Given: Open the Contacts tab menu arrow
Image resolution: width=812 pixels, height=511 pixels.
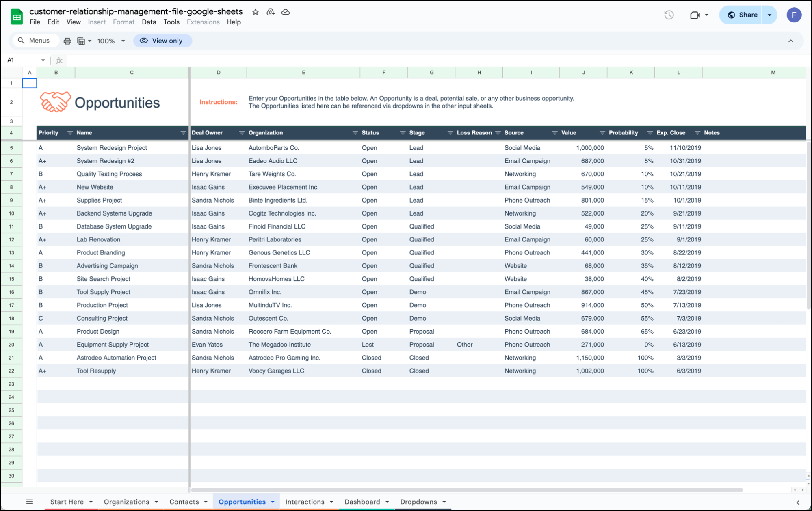Looking at the screenshot, I should [x=206, y=502].
